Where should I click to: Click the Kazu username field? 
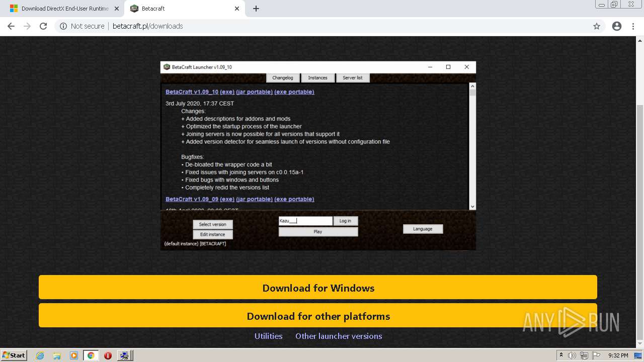click(x=305, y=221)
